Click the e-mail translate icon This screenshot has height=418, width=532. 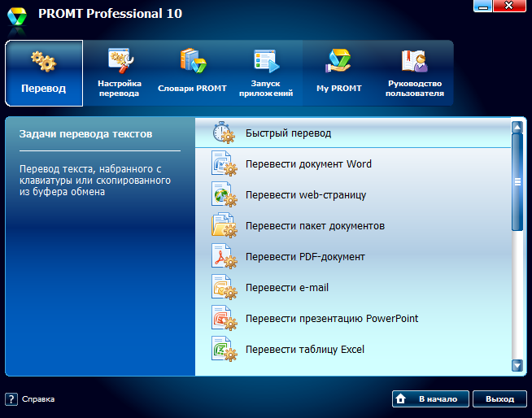coord(224,287)
